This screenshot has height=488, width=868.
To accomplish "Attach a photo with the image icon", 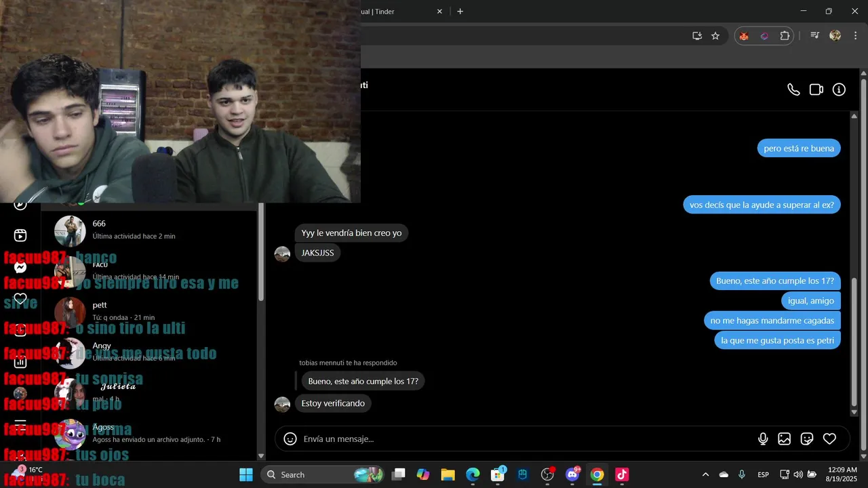I will 785,439.
